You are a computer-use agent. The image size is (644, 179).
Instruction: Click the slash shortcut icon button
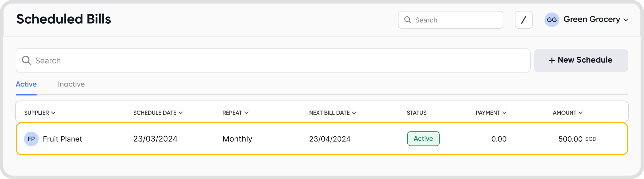[x=524, y=20]
